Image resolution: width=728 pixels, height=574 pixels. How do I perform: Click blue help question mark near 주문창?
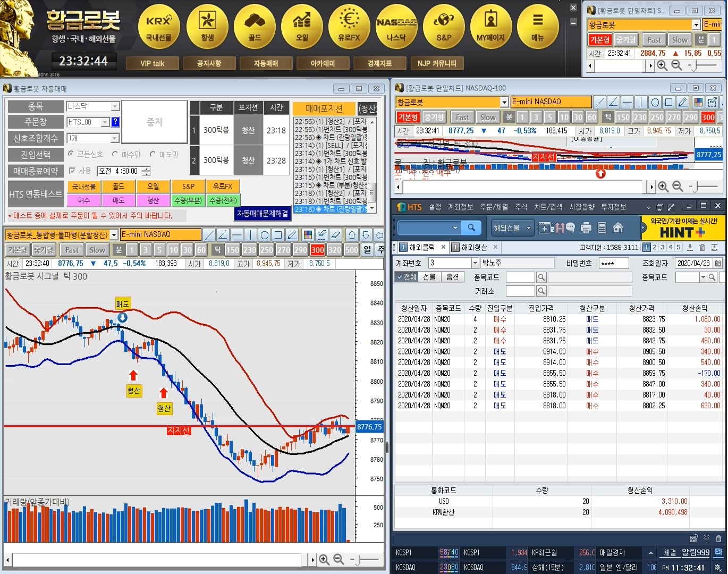pyautogui.click(x=115, y=122)
